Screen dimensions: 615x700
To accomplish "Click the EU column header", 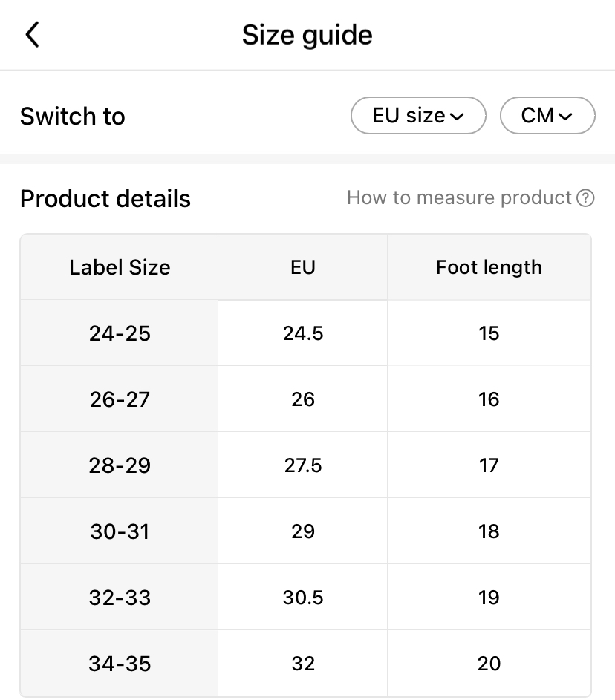I will [303, 267].
